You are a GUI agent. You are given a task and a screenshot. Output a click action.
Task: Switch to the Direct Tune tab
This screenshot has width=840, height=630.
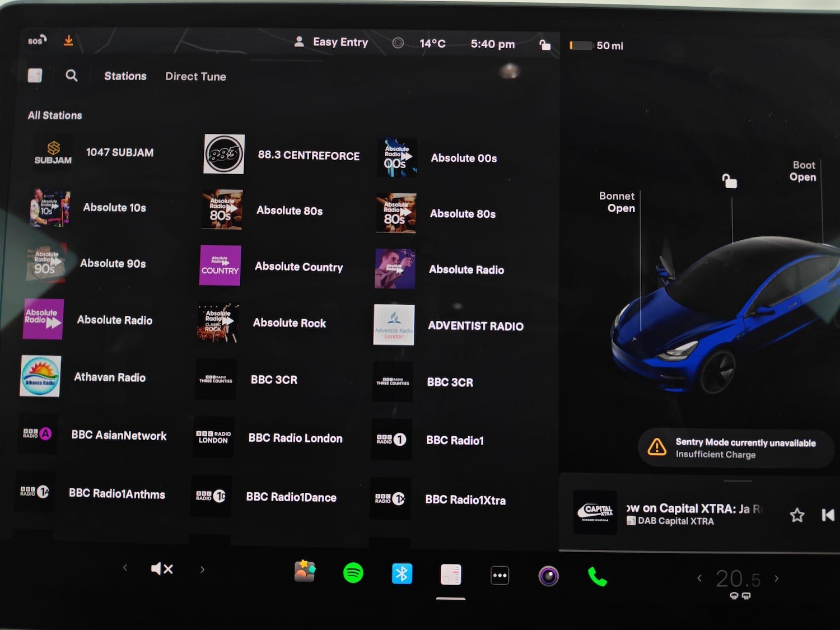[x=195, y=77]
